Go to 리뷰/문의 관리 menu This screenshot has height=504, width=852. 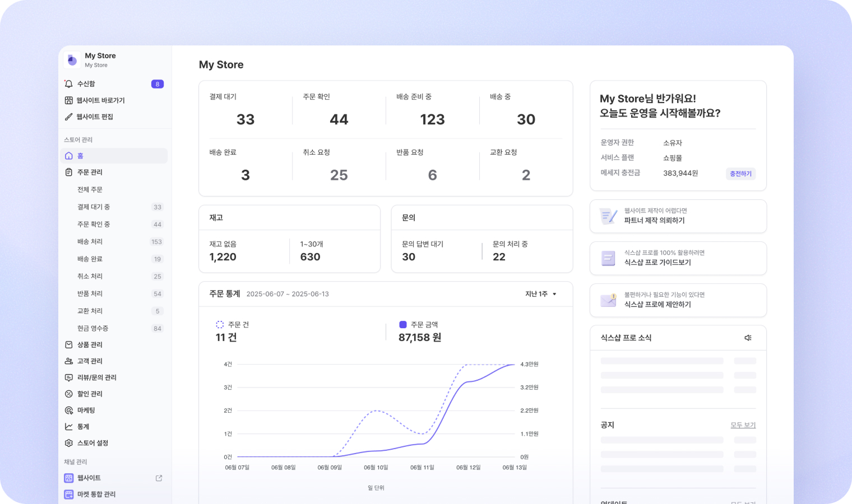[96, 377]
